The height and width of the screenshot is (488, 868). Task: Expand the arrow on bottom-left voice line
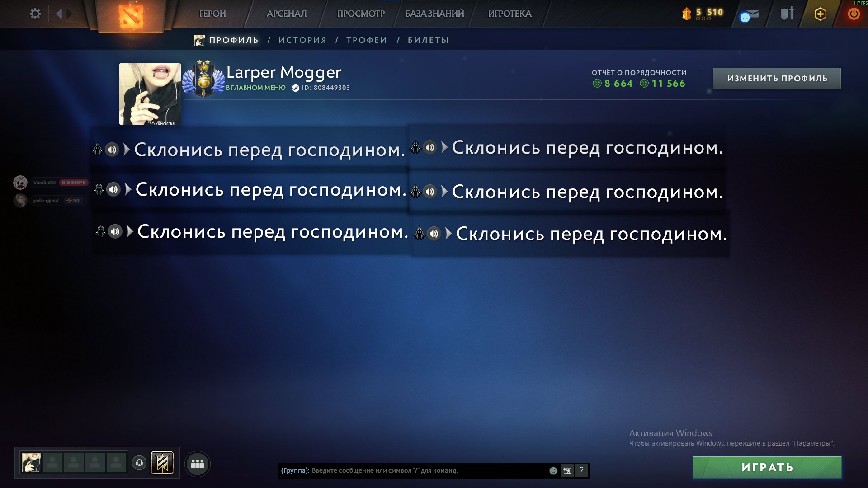[130, 232]
